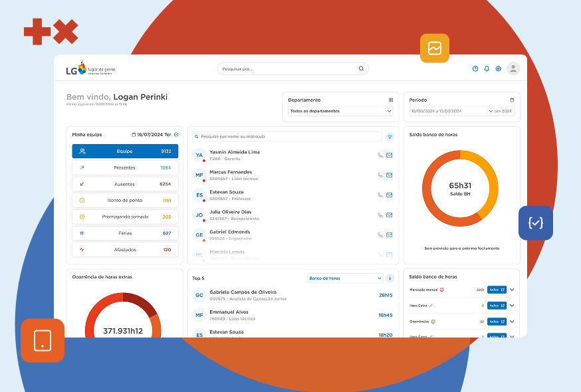Open settings gear in header

tap(498, 68)
